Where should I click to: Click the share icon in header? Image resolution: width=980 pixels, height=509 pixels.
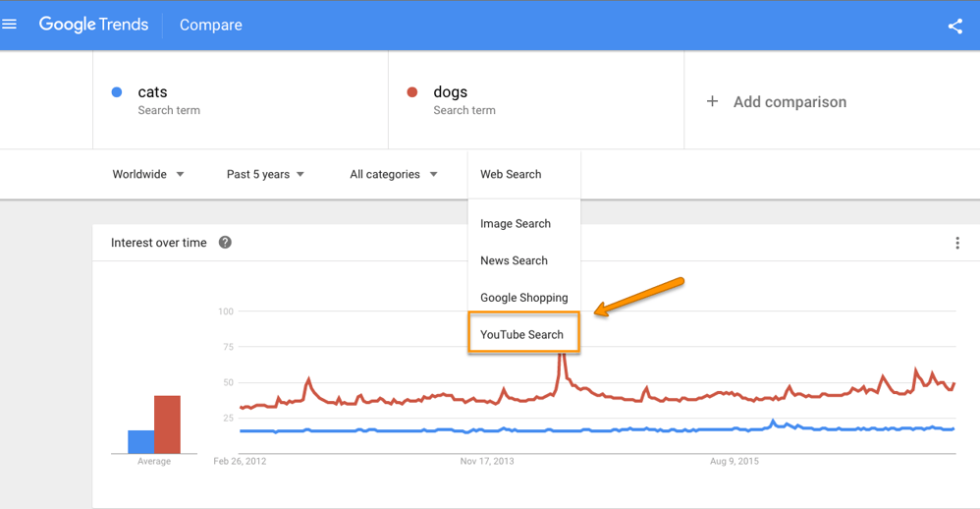955,27
